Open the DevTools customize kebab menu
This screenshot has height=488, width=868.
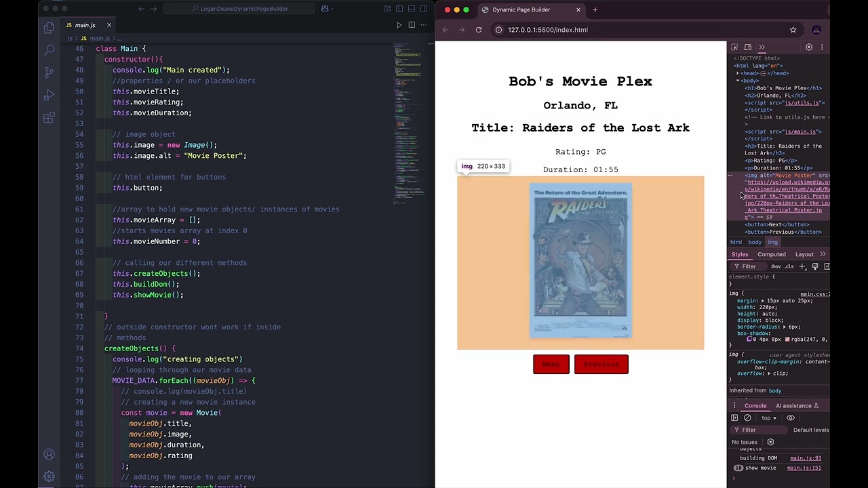coord(822,47)
